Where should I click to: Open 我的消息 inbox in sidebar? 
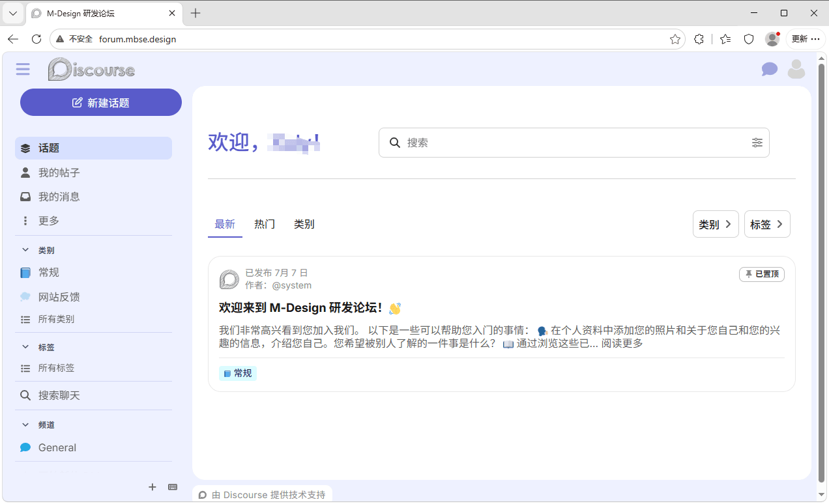(x=93, y=197)
